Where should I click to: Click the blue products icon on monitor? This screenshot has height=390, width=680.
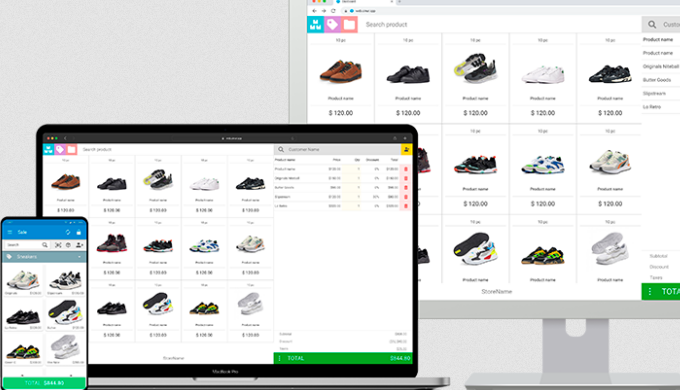coord(316,25)
